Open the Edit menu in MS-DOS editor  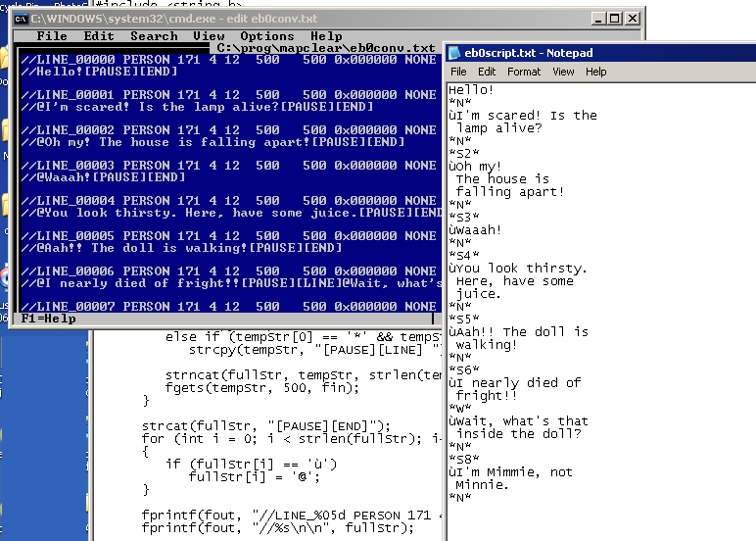(x=99, y=36)
